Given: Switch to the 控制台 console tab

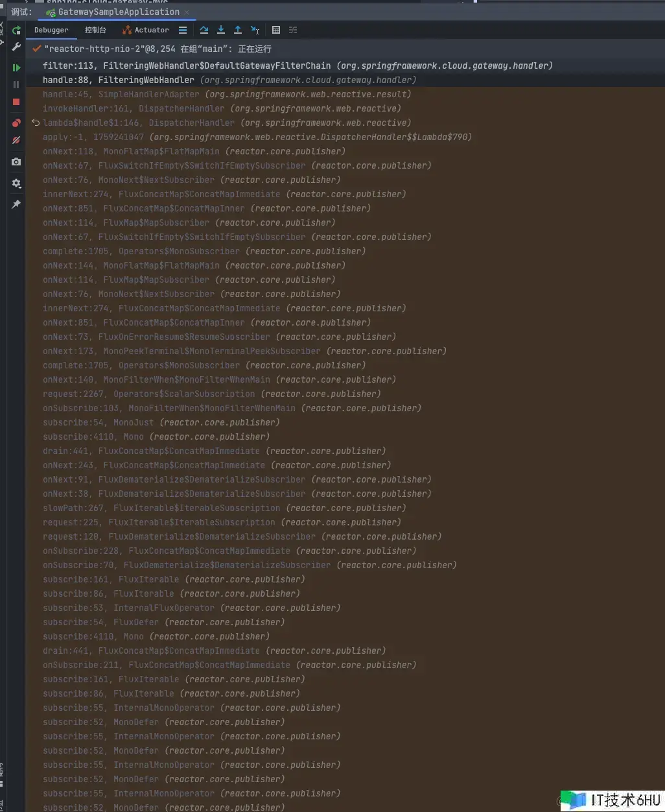Looking at the screenshot, I should [95, 30].
